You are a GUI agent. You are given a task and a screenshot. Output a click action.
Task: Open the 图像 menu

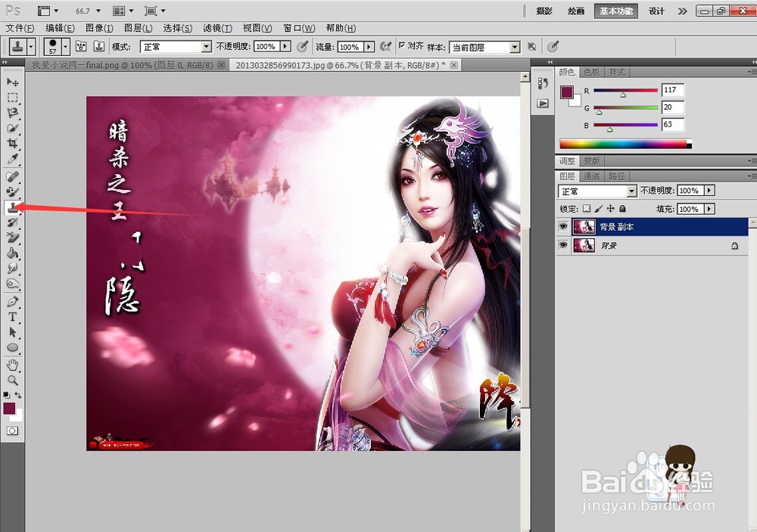point(99,28)
